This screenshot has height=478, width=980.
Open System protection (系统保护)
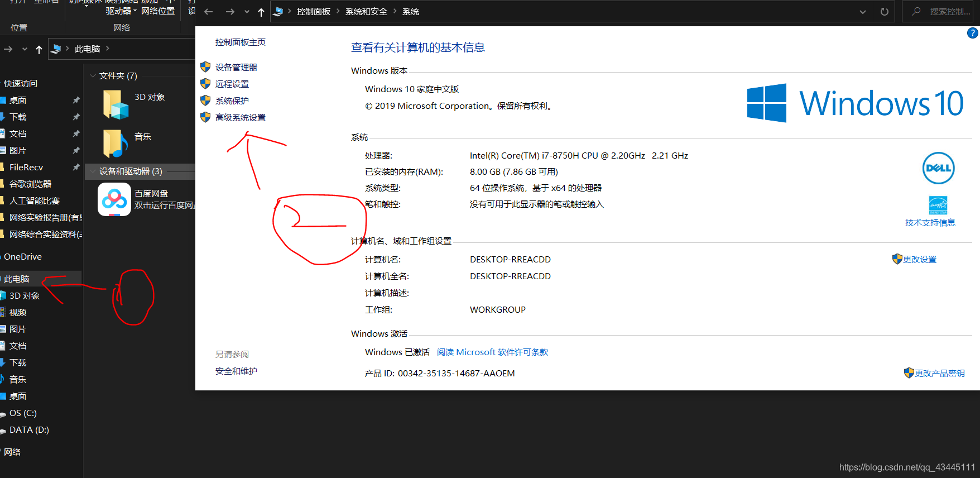click(x=232, y=101)
